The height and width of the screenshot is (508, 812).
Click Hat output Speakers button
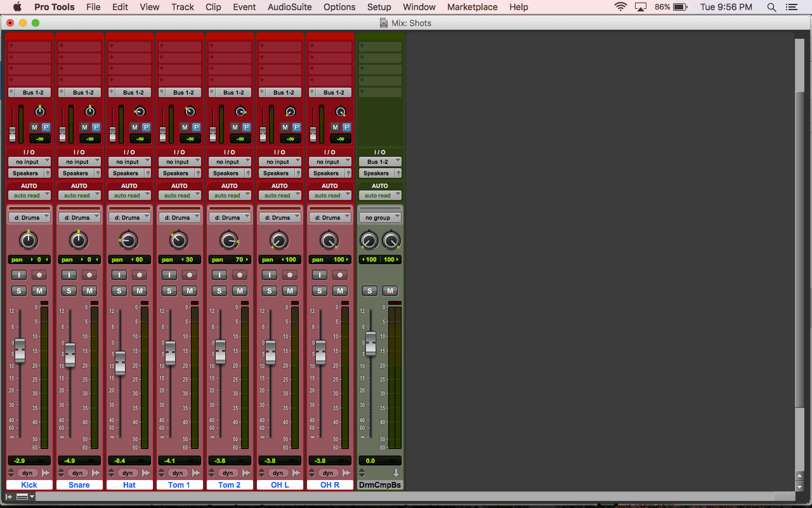(126, 173)
